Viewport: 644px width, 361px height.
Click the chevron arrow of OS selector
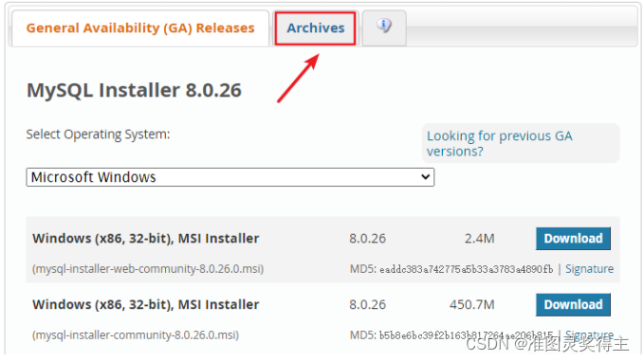(x=426, y=177)
